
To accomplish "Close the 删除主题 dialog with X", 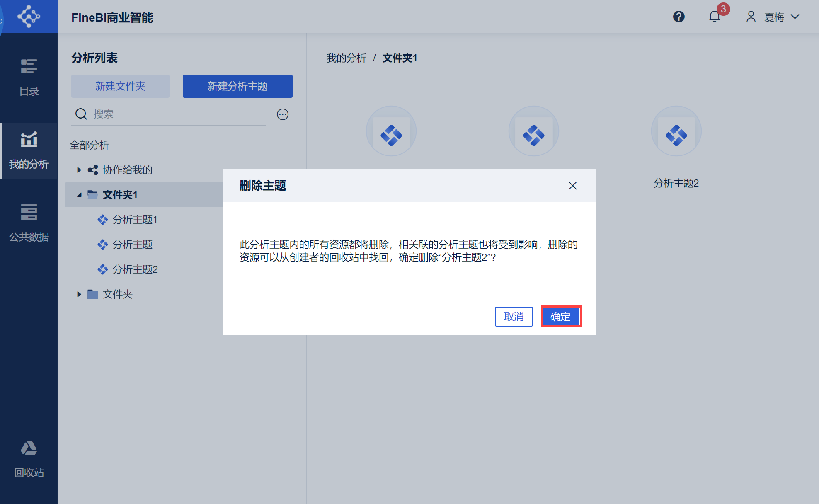I will (x=572, y=186).
